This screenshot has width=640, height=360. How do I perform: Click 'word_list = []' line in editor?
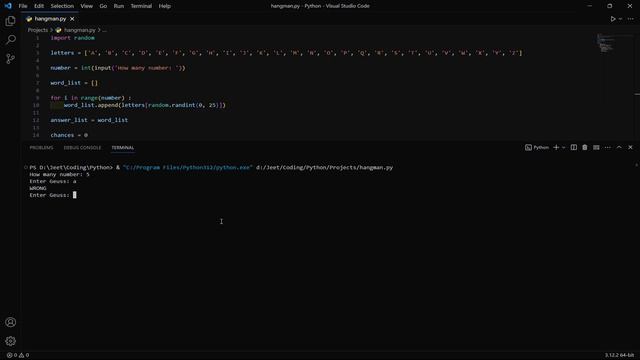point(74,83)
